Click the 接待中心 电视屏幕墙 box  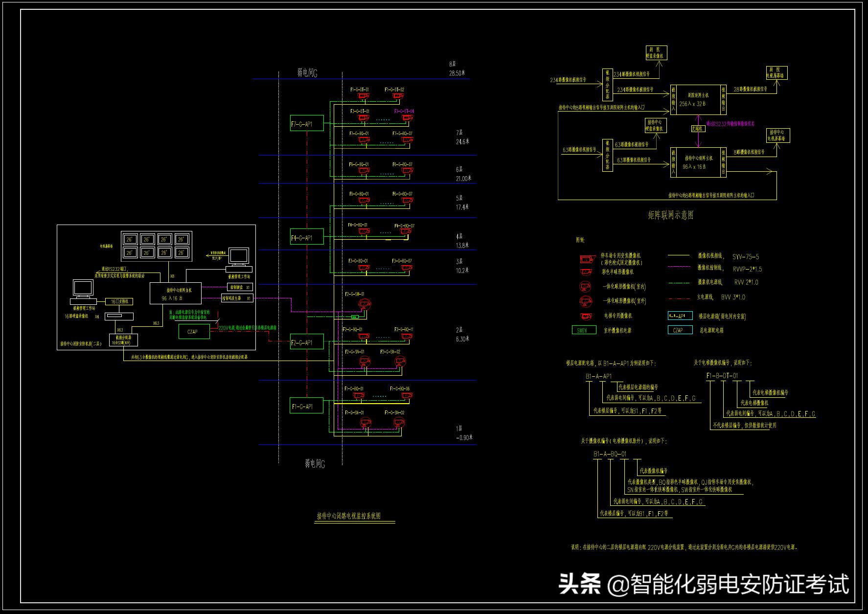(777, 136)
